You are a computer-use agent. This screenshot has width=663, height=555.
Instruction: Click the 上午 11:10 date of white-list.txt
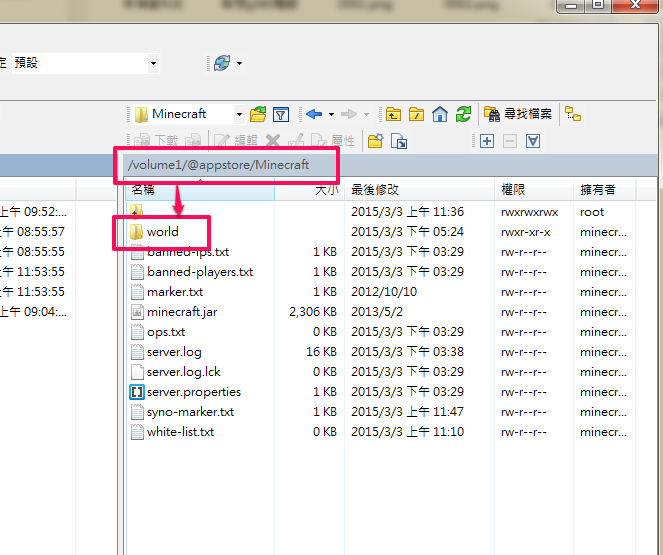click(x=435, y=432)
